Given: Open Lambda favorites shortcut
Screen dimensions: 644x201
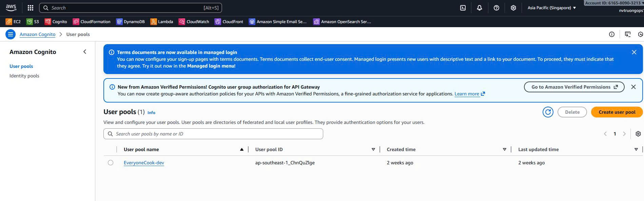Looking at the screenshot, I should [x=162, y=22].
